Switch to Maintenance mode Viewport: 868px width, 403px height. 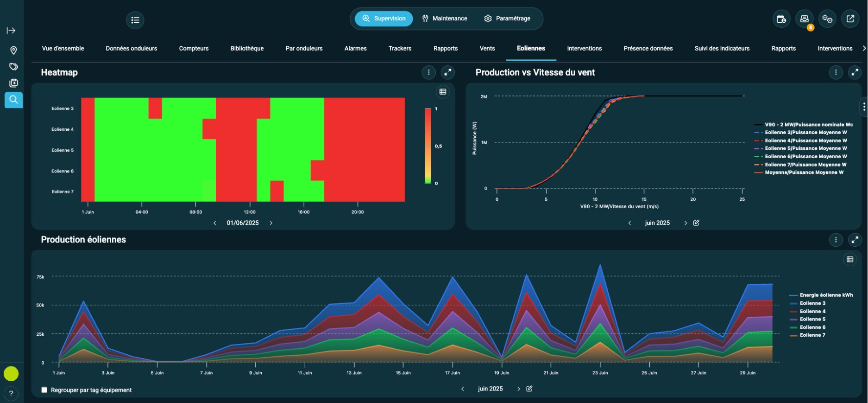pos(445,19)
